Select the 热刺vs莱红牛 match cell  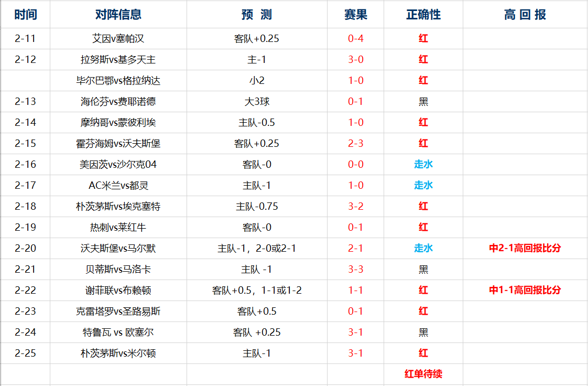[118, 228]
